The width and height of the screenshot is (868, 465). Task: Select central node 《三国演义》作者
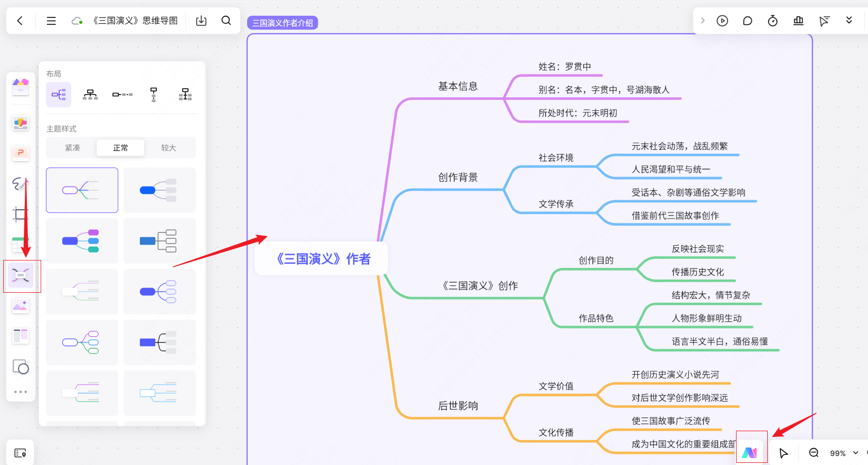point(322,259)
